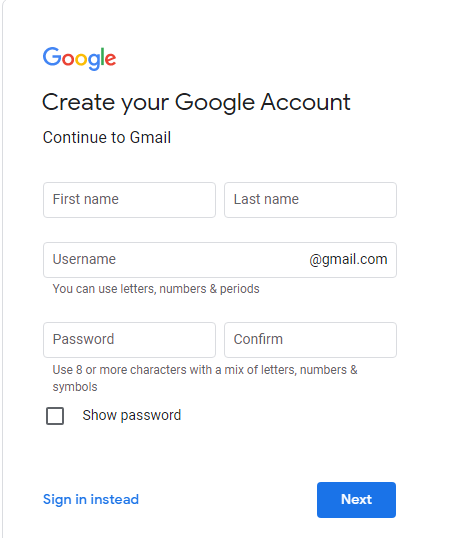This screenshot has width=452, height=547.
Task: Click the green l in Google logo
Action: point(102,57)
